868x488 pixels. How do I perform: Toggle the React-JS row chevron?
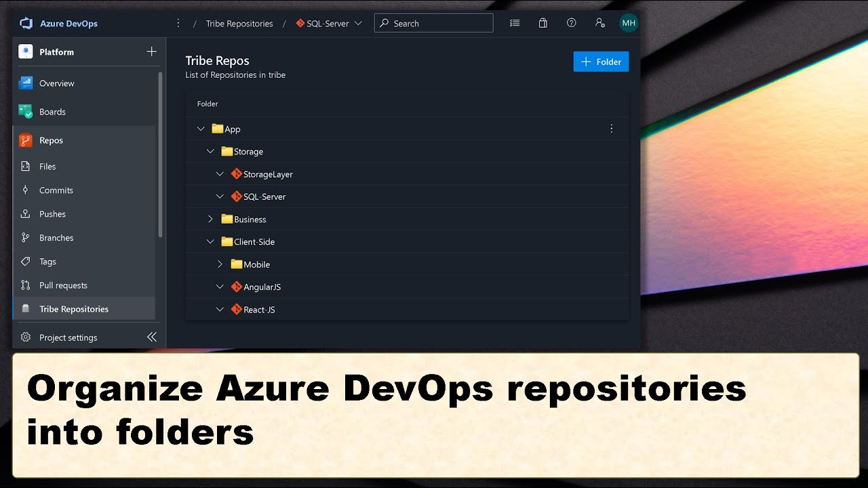click(x=220, y=310)
